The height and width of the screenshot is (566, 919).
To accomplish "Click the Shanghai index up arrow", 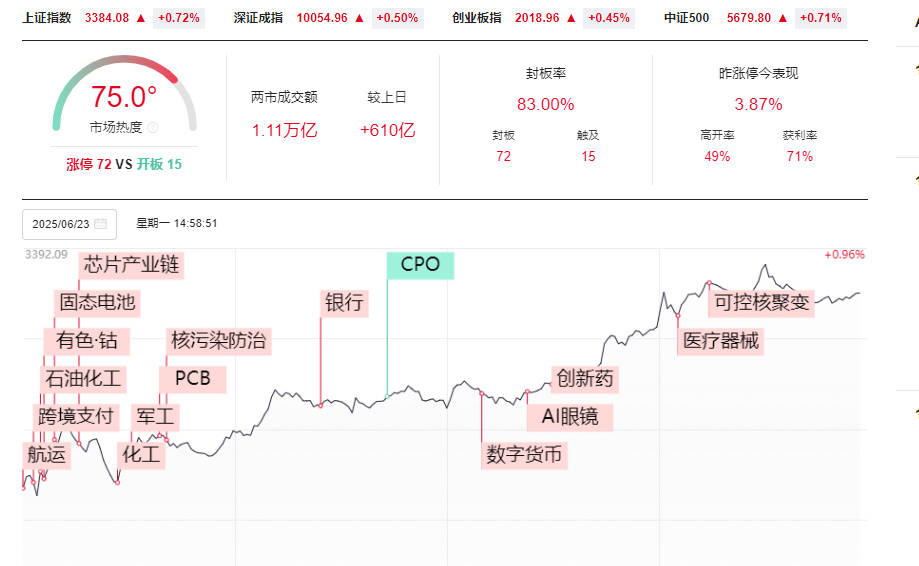I will tap(141, 18).
